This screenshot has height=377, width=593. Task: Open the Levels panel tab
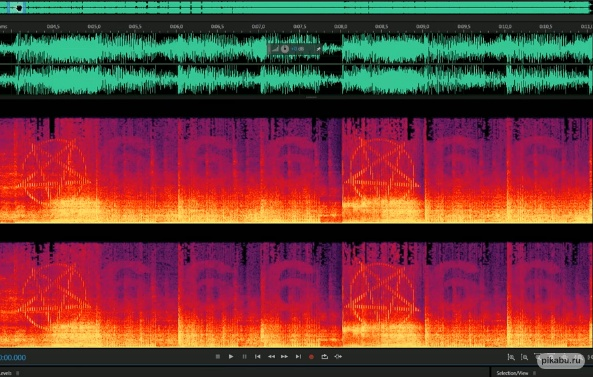click(x=6, y=373)
